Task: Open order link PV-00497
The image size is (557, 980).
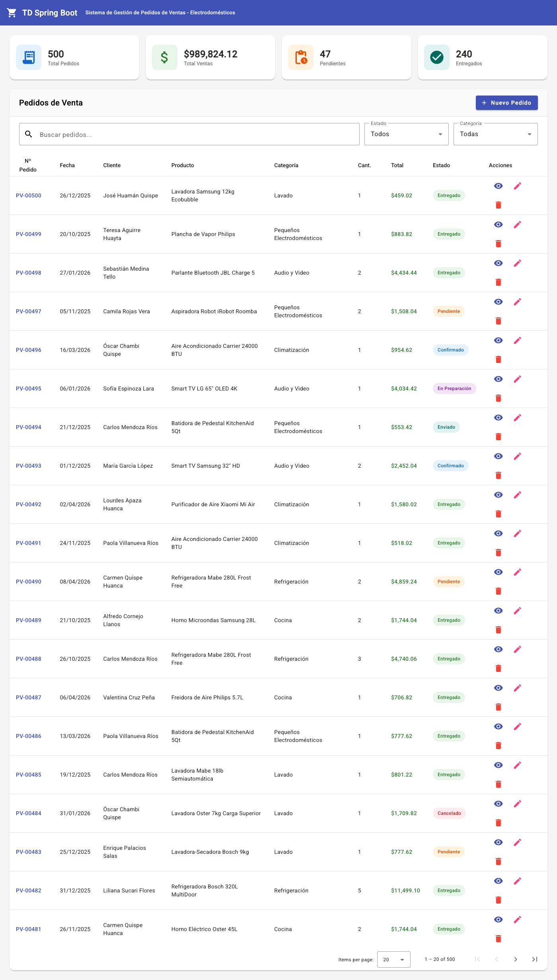Action: (x=29, y=311)
